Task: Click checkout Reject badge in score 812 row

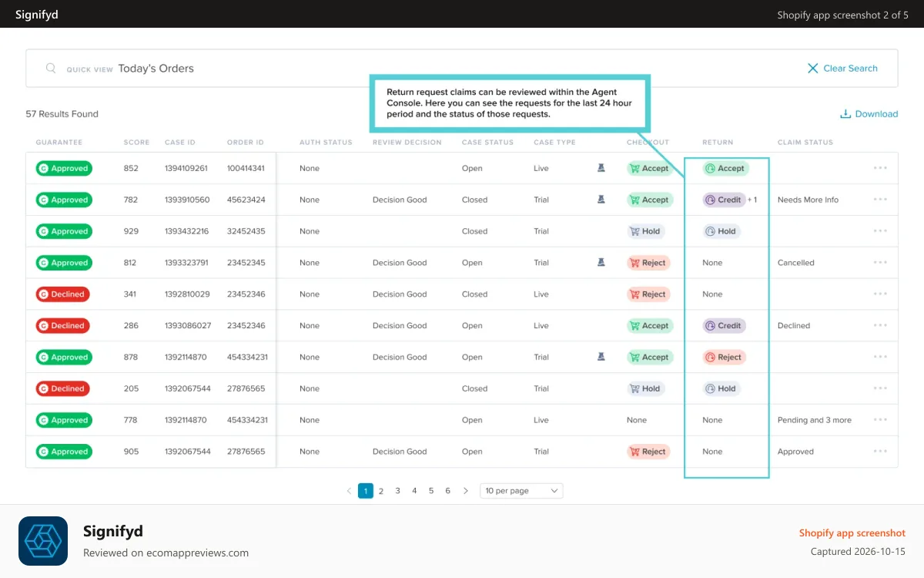Action: click(648, 263)
